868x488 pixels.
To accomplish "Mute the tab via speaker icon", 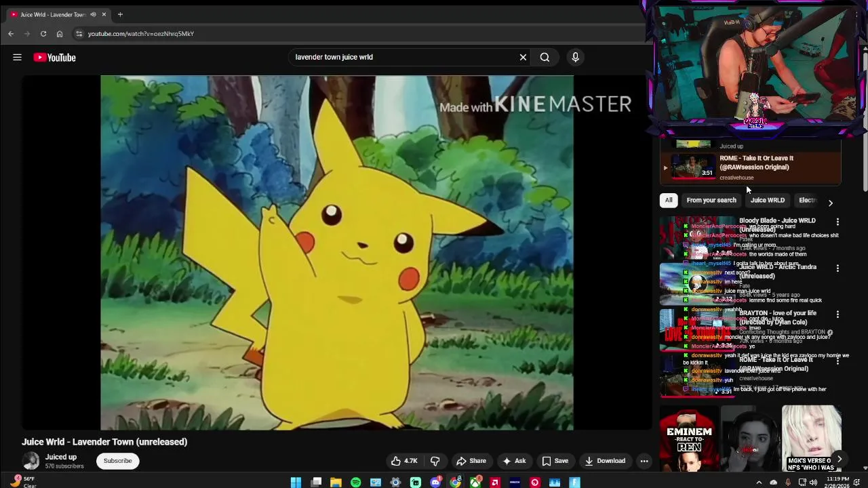I will [x=93, y=14].
